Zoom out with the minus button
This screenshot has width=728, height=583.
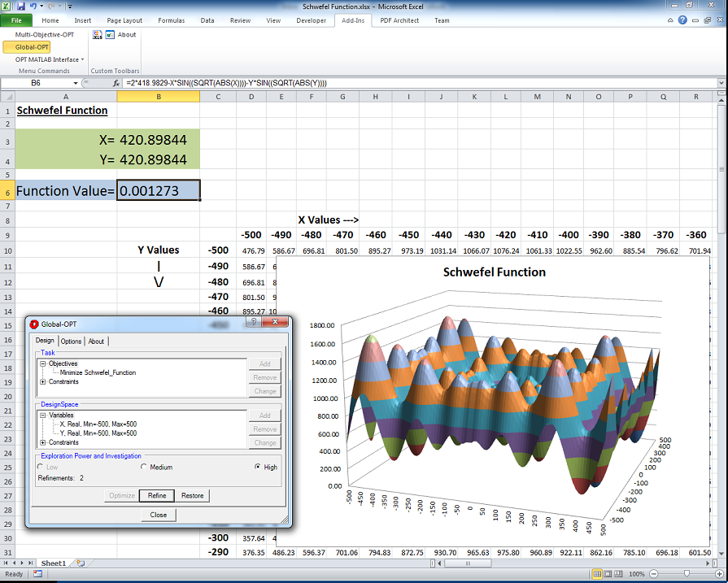click(x=653, y=574)
